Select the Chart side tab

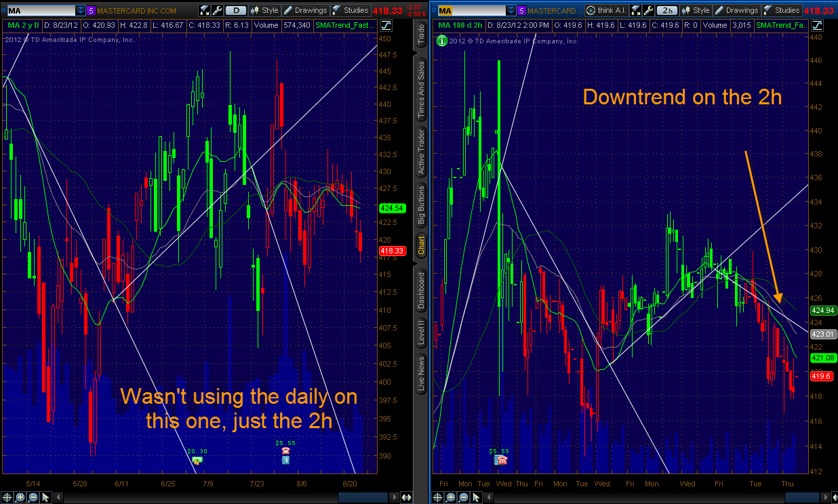coord(421,245)
